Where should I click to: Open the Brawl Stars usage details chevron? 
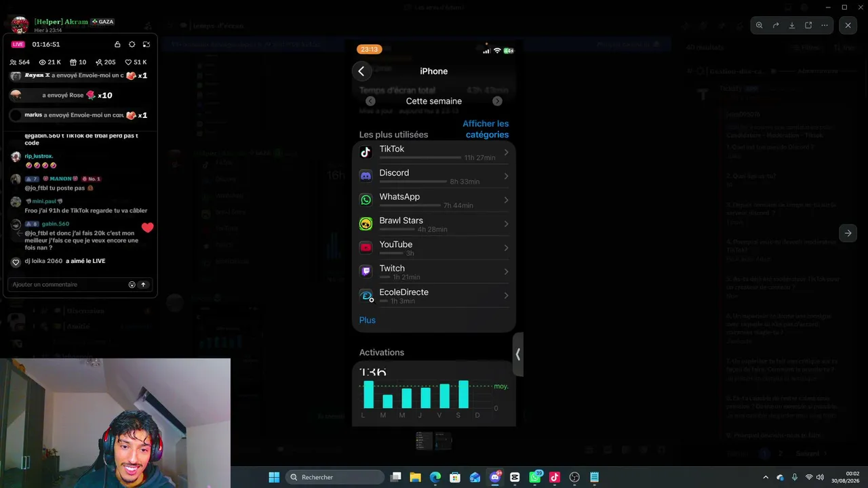(506, 224)
